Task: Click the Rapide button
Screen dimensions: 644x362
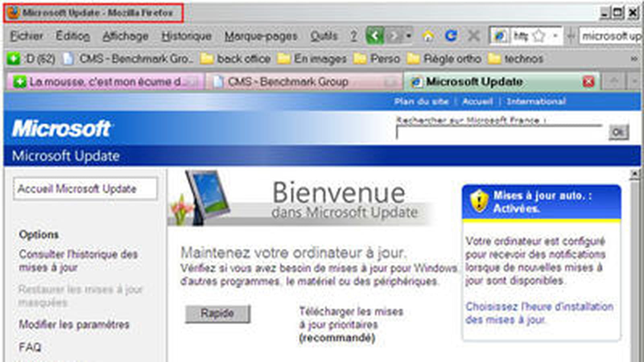Action: [x=217, y=313]
